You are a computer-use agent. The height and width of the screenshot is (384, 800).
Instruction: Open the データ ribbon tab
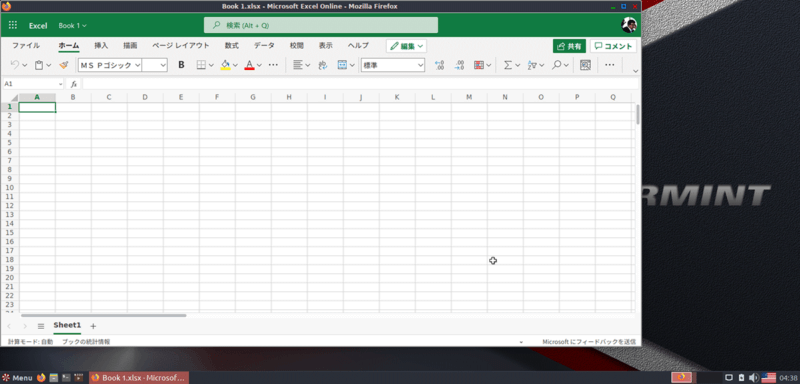264,45
